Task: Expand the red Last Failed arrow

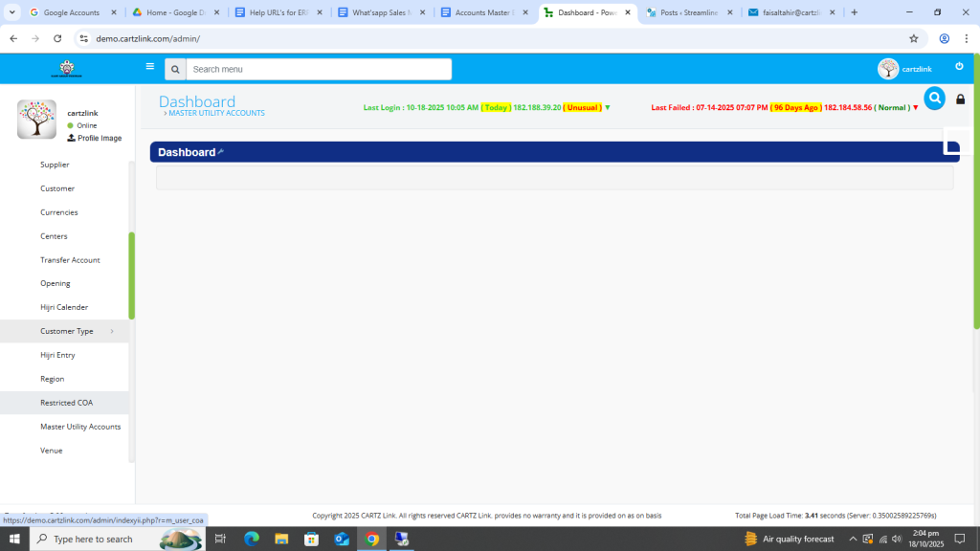Action: coord(916,108)
